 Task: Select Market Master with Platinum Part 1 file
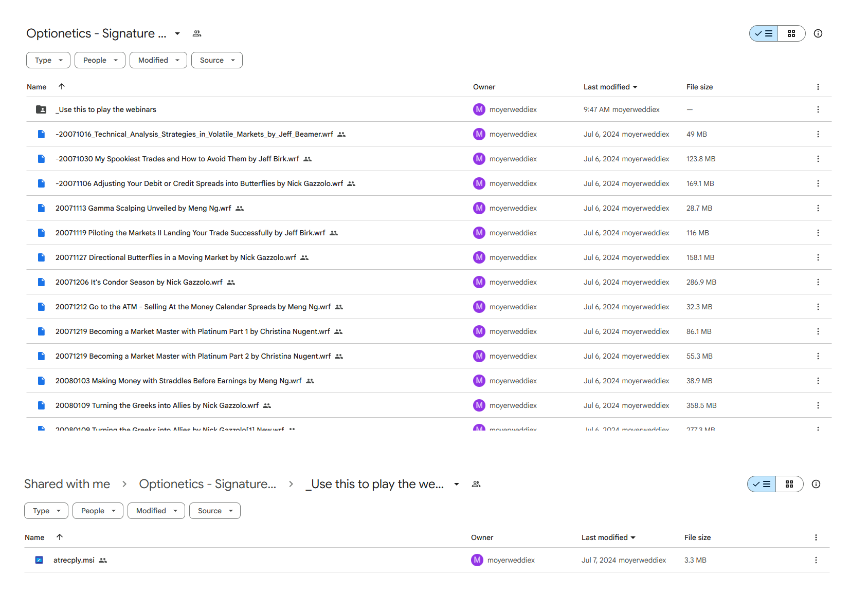429,331
